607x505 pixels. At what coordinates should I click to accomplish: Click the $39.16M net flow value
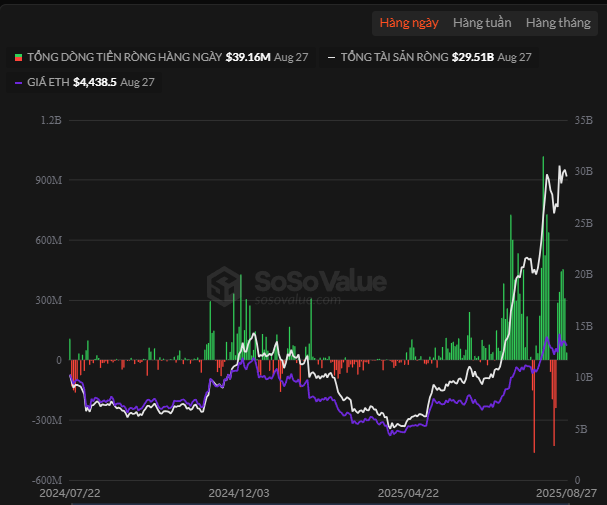(x=248, y=57)
